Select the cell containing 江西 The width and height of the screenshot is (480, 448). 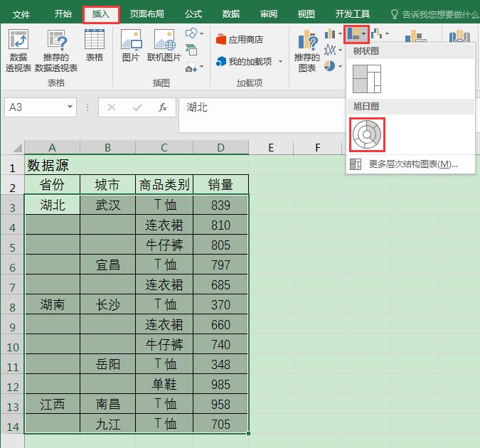pos(53,404)
